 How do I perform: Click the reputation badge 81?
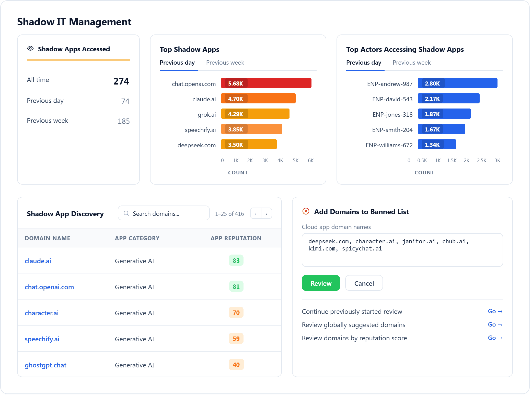236,286
